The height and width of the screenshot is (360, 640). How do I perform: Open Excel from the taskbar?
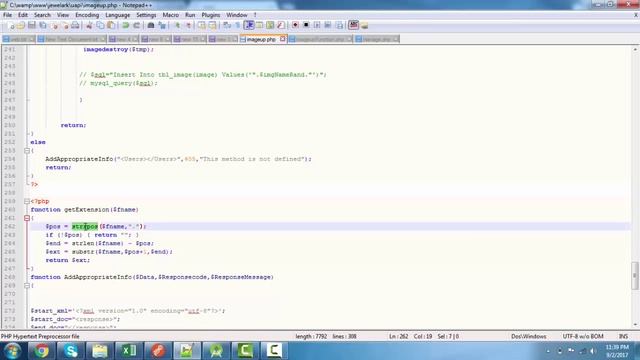129,351
